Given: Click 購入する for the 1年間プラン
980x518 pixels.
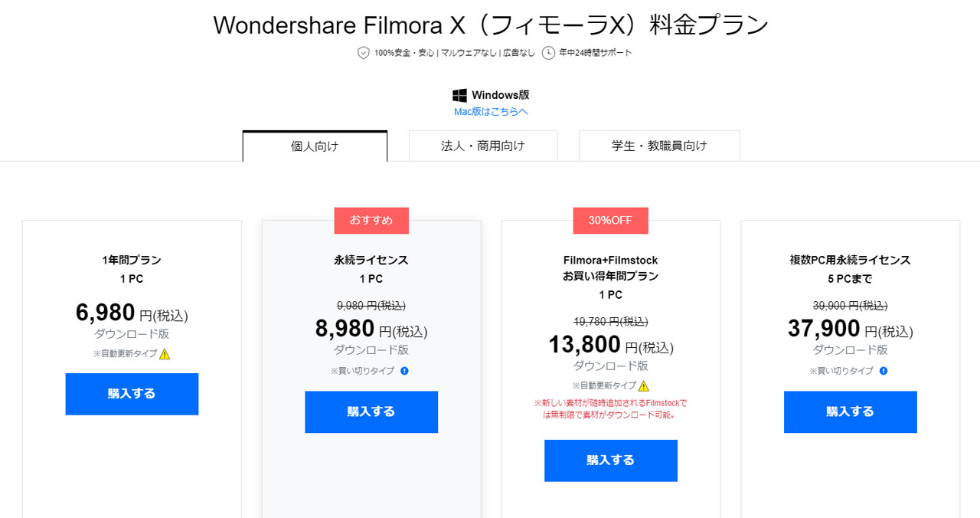Looking at the screenshot, I should click(x=132, y=393).
